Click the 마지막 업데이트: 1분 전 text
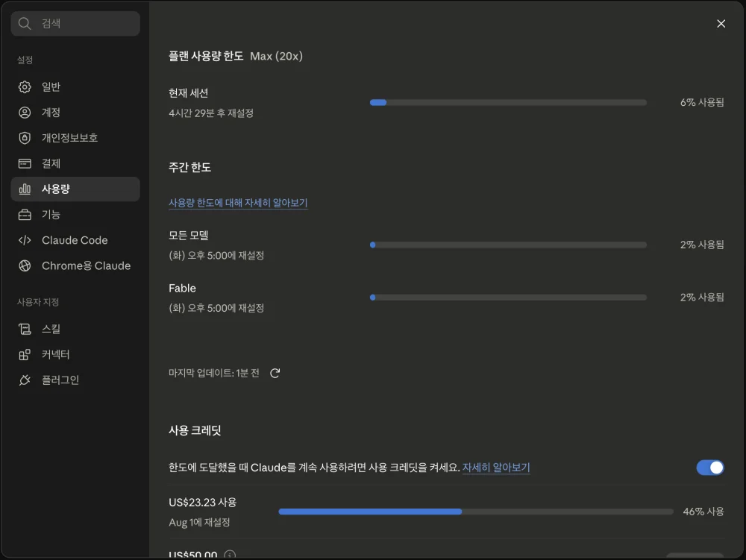746x560 pixels. 213,373
